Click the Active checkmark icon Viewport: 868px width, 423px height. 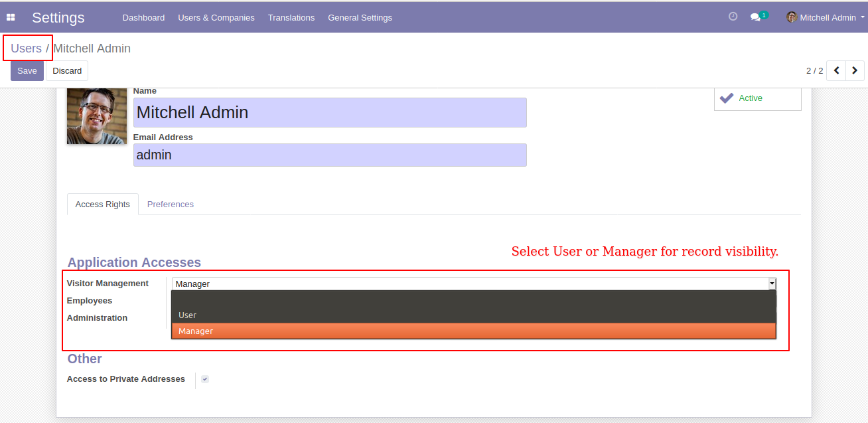pyautogui.click(x=727, y=98)
